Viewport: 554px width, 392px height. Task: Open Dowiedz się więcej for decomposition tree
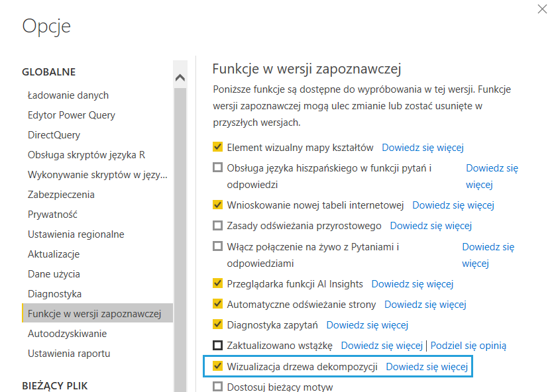(427, 366)
